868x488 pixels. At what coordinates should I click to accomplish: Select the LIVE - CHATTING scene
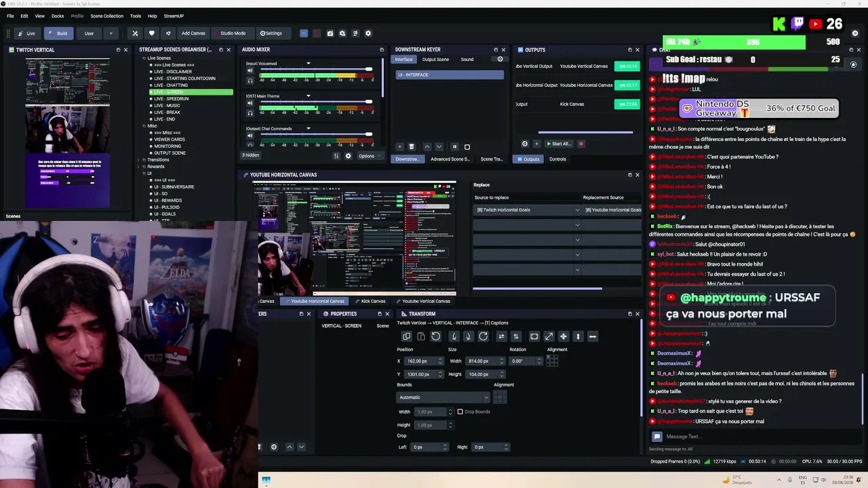pyautogui.click(x=171, y=85)
